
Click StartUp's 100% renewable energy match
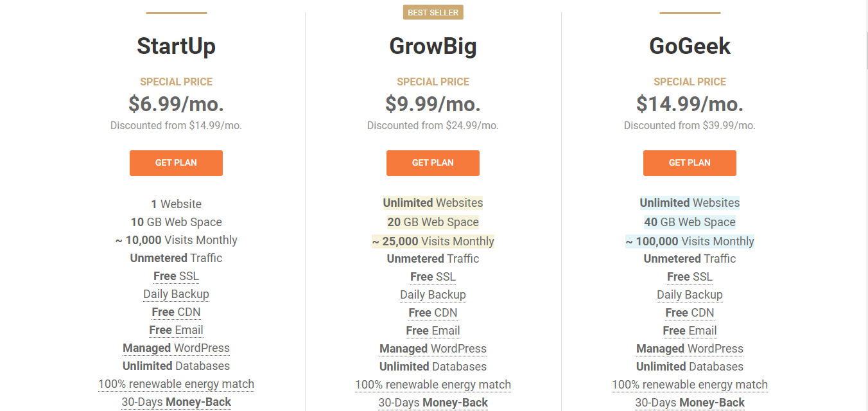tap(176, 384)
